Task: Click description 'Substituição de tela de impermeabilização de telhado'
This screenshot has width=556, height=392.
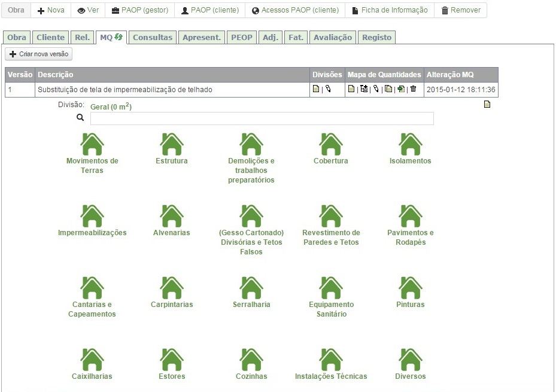Action: tap(125, 90)
